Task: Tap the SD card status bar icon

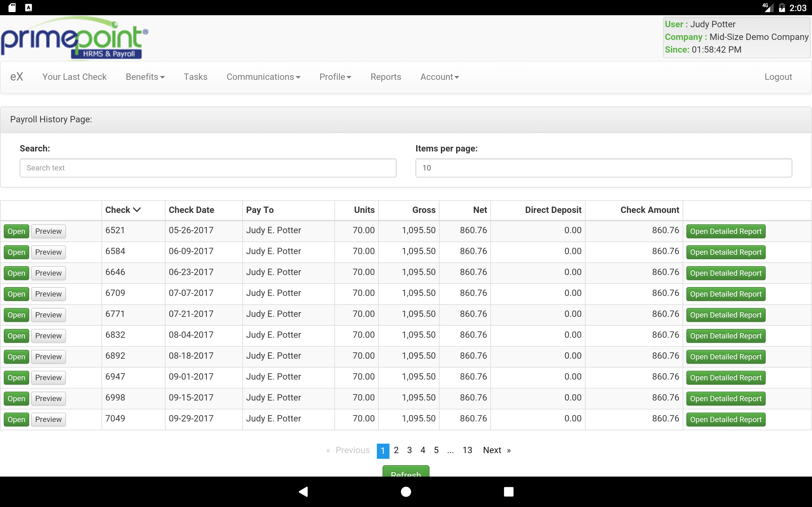Action: coord(12,7)
